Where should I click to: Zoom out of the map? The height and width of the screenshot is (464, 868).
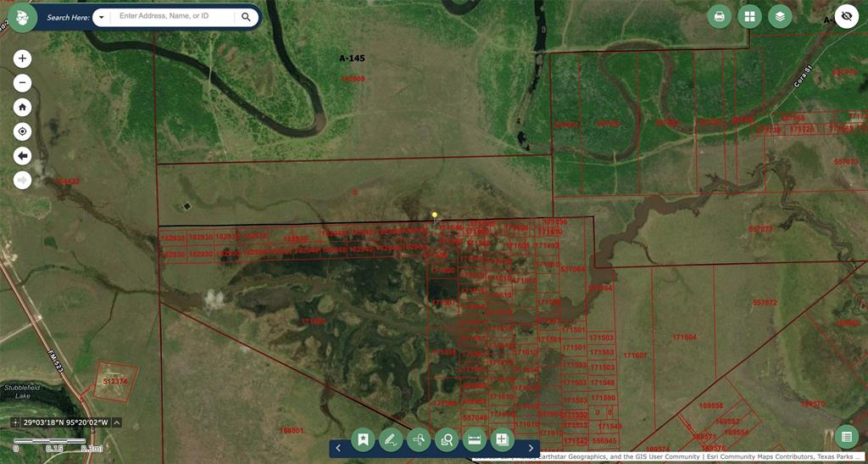click(23, 83)
